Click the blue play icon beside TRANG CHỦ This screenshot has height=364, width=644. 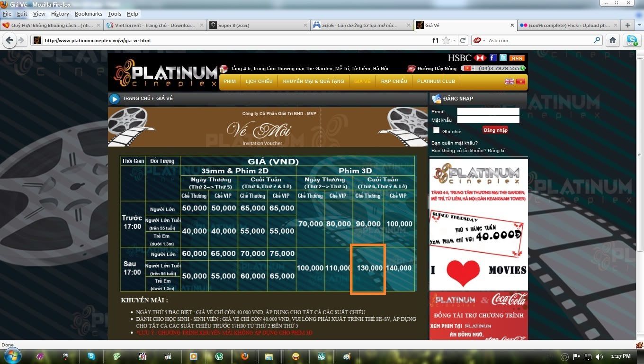tap(114, 99)
